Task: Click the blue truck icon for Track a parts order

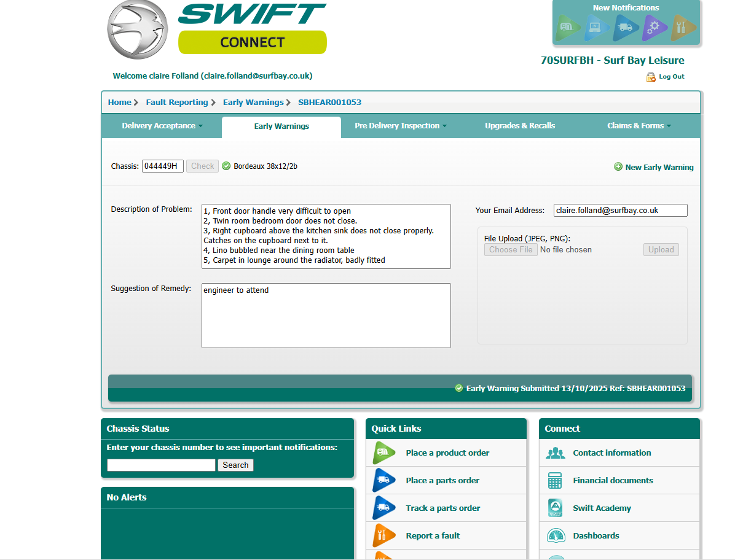Action: [384, 508]
